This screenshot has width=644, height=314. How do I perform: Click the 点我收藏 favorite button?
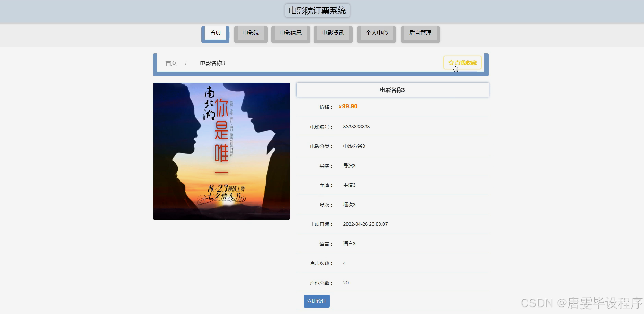tap(463, 63)
